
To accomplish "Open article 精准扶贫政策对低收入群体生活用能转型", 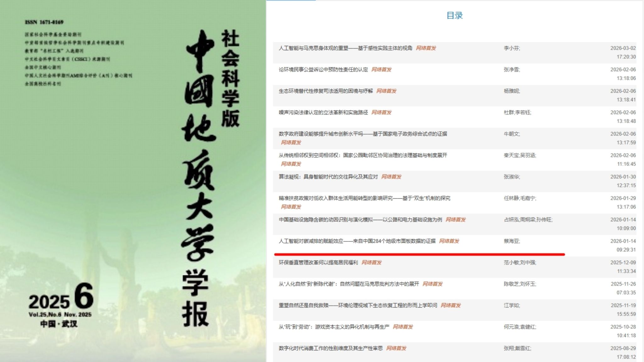I will [x=364, y=198].
